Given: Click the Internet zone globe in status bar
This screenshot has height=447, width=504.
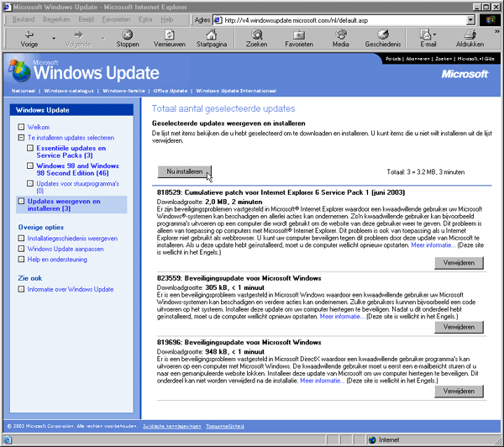Looking at the screenshot, I should click(x=372, y=439).
